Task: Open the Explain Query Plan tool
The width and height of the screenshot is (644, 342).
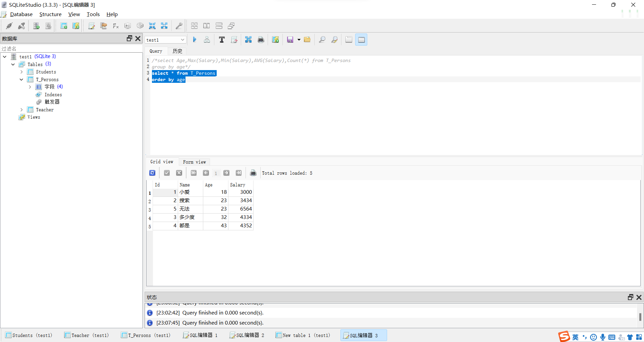Action: (x=207, y=39)
